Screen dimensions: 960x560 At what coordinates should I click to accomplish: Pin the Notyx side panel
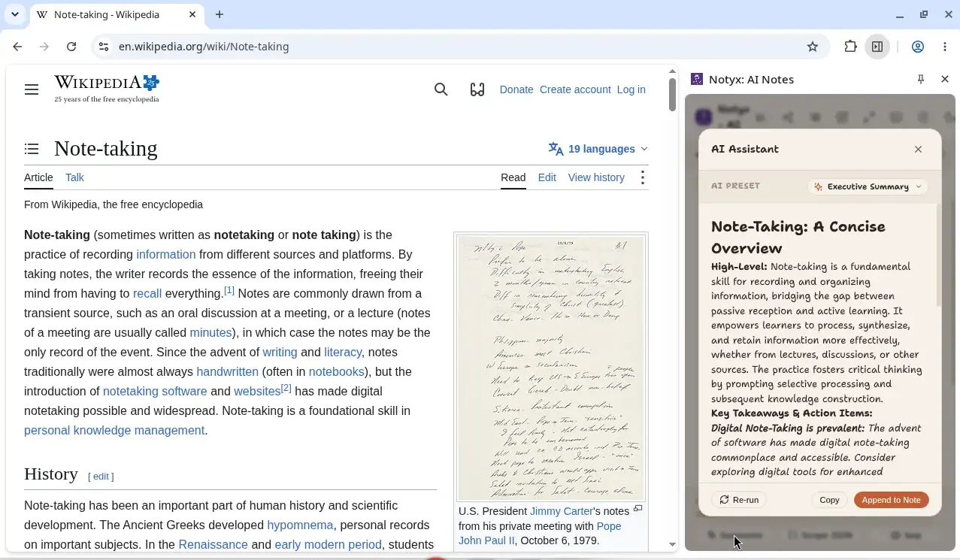pyautogui.click(x=921, y=79)
